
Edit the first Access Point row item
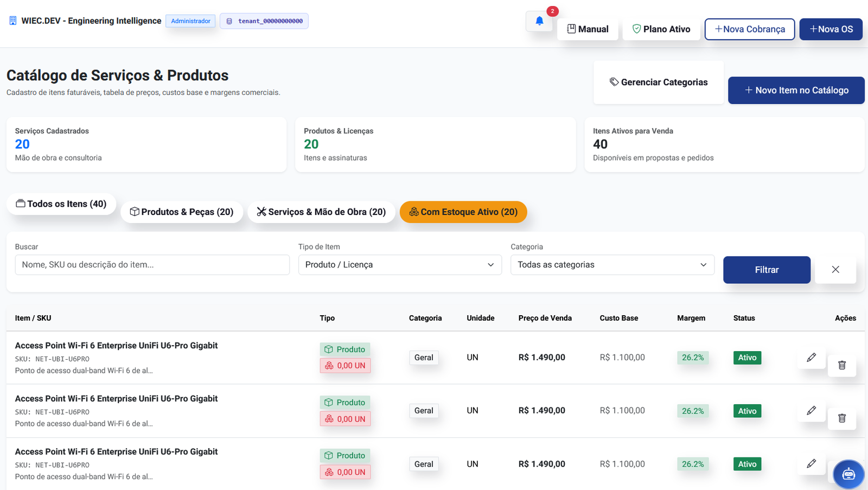point(811,357)
